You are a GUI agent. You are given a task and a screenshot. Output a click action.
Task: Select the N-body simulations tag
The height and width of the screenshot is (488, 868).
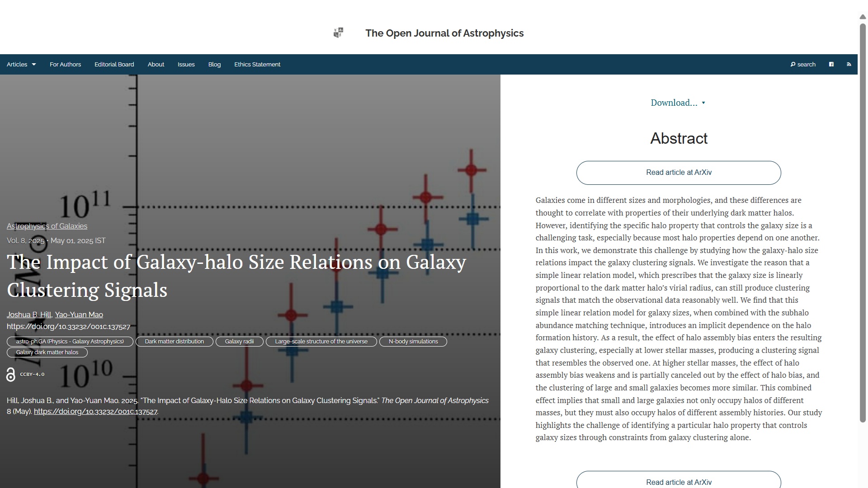click(x=413, y=342)
